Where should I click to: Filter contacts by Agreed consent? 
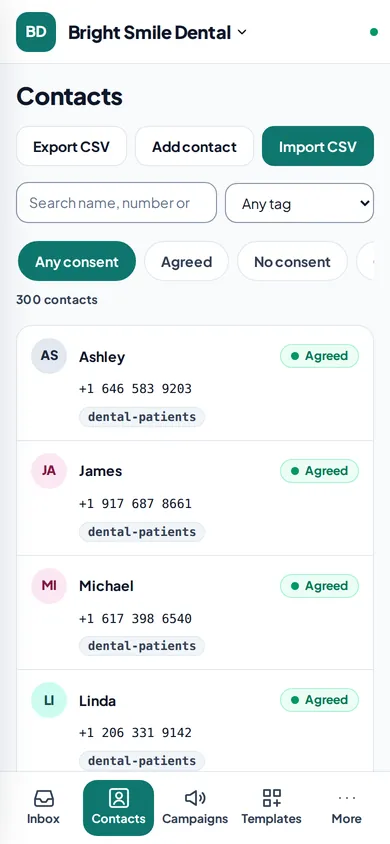click(187, 262)
